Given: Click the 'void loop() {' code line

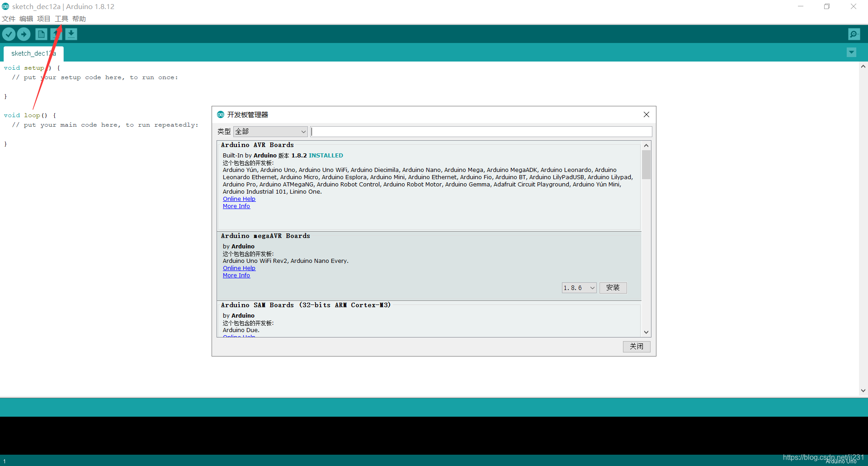Looking at the screenshot, I should pos(30,115).
